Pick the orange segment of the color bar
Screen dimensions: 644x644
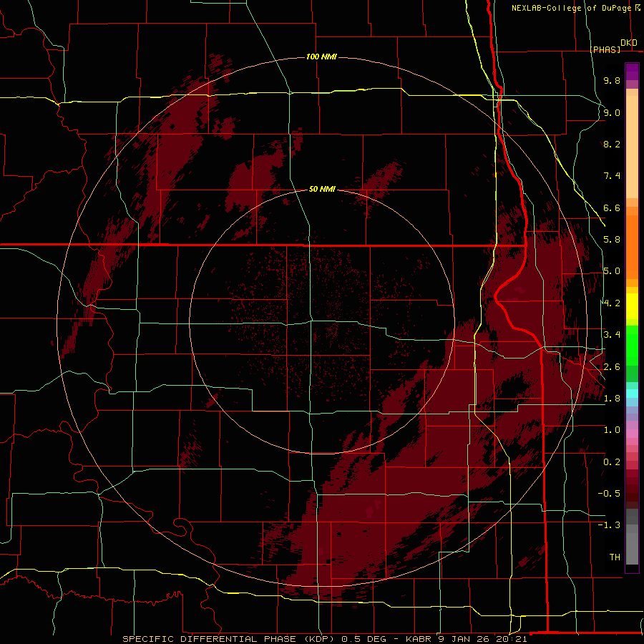632,246
